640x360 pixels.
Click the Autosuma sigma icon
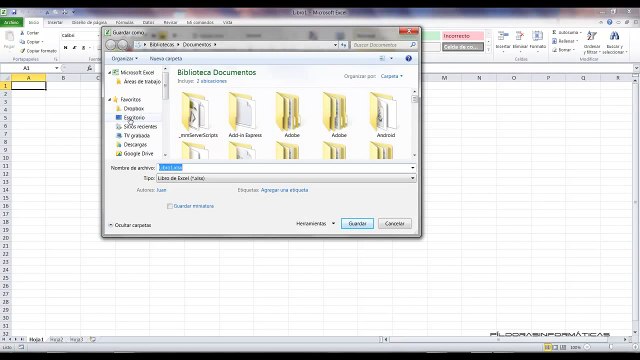point(554,32)
